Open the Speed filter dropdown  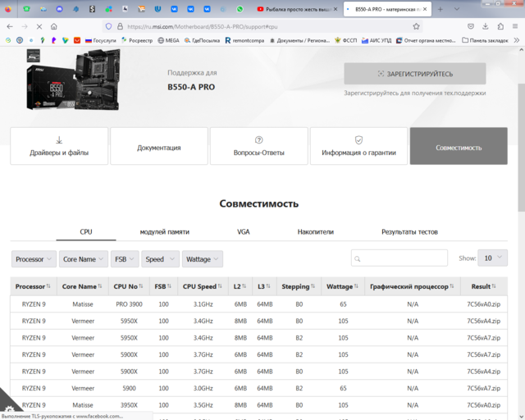[x=159, y=259]
